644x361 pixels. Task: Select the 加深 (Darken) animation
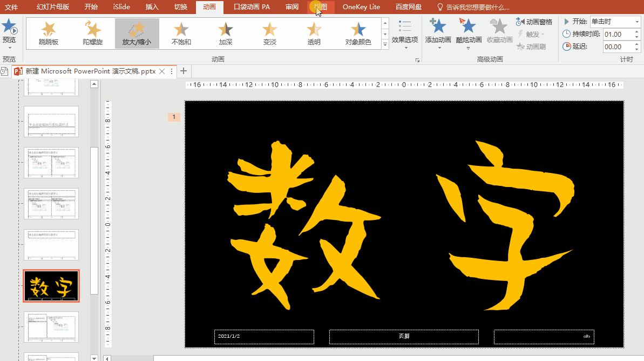225,34
